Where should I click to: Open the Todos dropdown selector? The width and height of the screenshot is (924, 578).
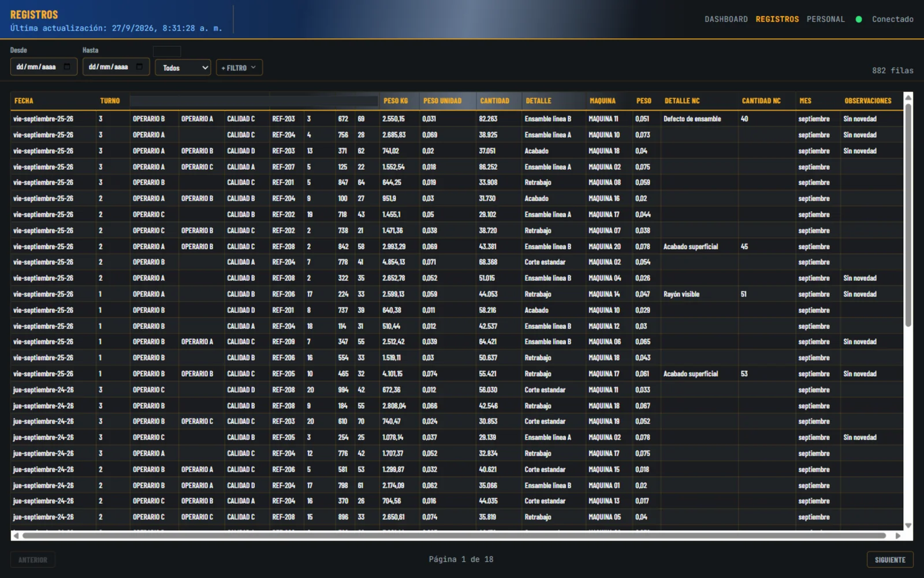[183, 68]
